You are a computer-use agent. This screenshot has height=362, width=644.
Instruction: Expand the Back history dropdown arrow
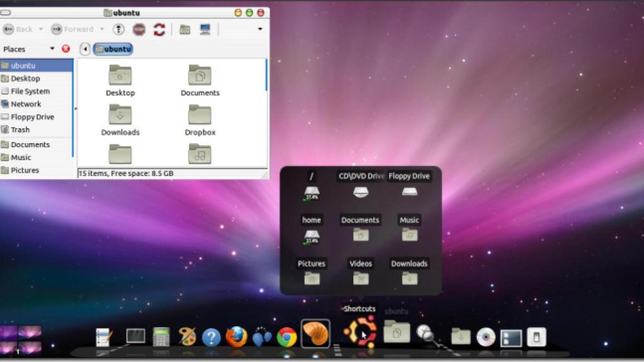(41, 29)
